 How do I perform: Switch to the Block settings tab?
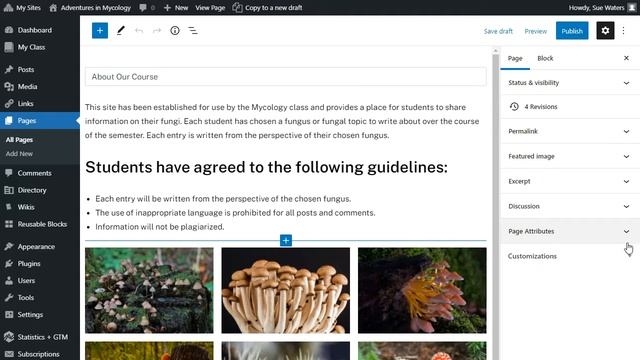[x=545, y=58]
